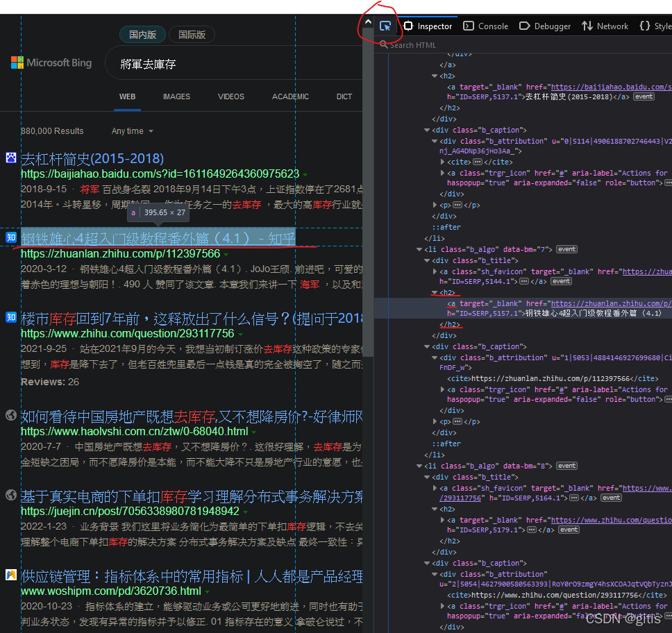The width and height of the screenshot is (672, 633).
Task: Open result 如何看待中国房地产既想去库存
Action: click(192, 416)
